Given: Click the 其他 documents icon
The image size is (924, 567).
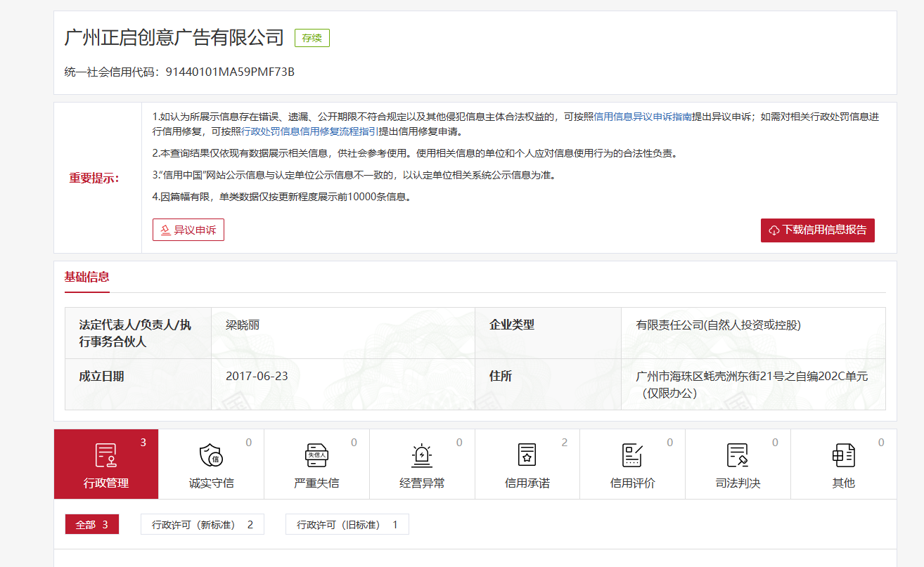Looking at the screenshot, I should tap(843, 455).
